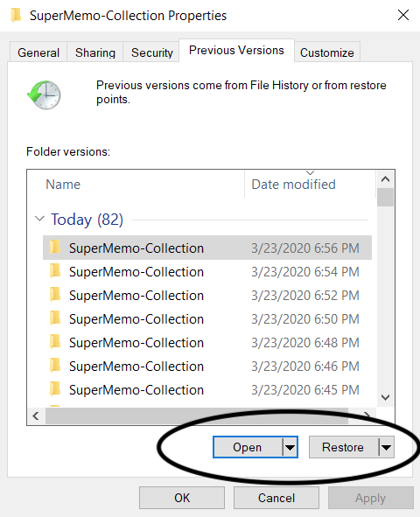Click the previous versions clock icon
This screenshot has height=517, width=420.
tap(44, 95)
